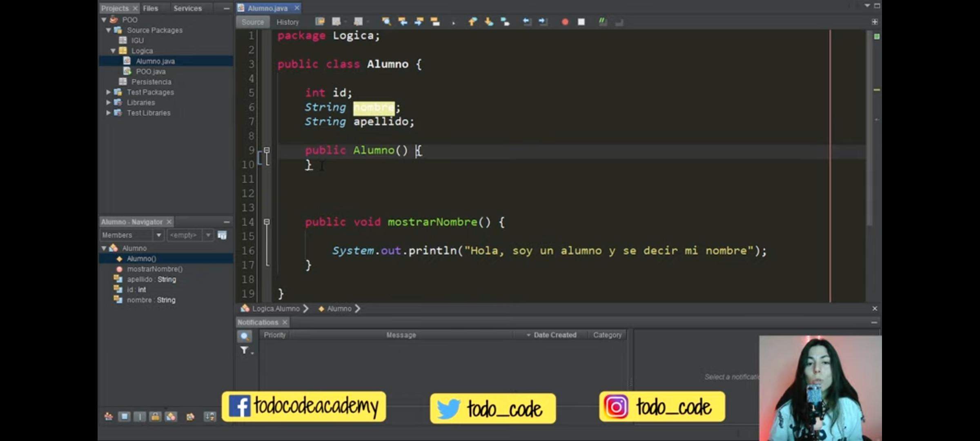980x441 pixels.
Task: Toggle Show Fields blue-square filter
Action: pyautogui.click(x=124, y=416)
